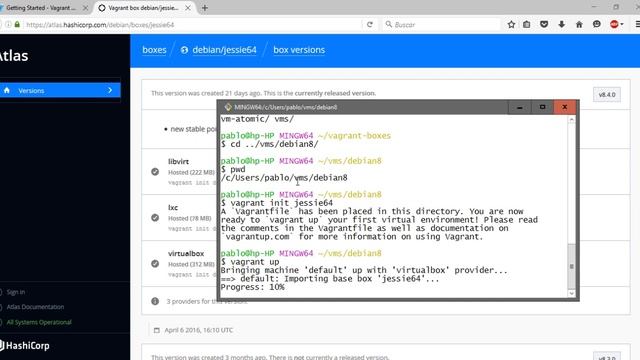
Task: Reload the current page
Action: (x=369, y=24)
